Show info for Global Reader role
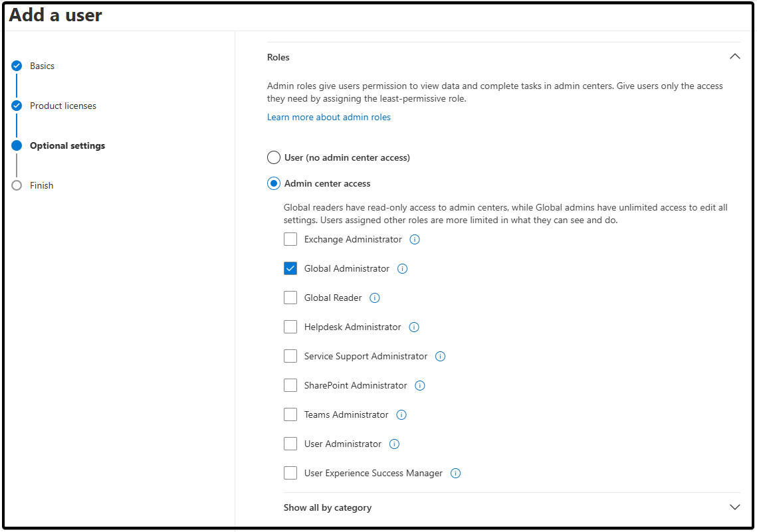The height and width of the screenshot is (532, 757). tap(375, 298)
